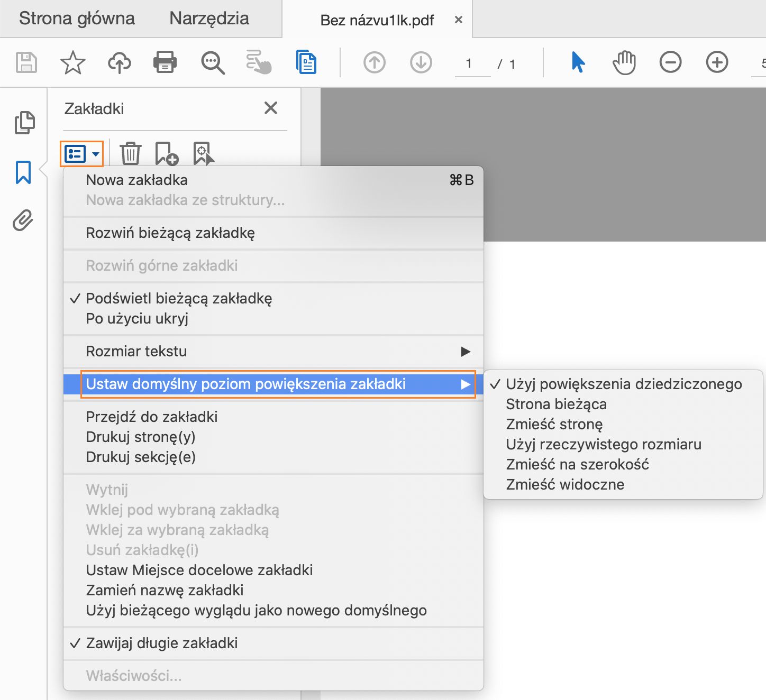Open the bookmark options dropdown button
Image resolution: width=766 pixels, height=700 pixels.
coord(82,154)
